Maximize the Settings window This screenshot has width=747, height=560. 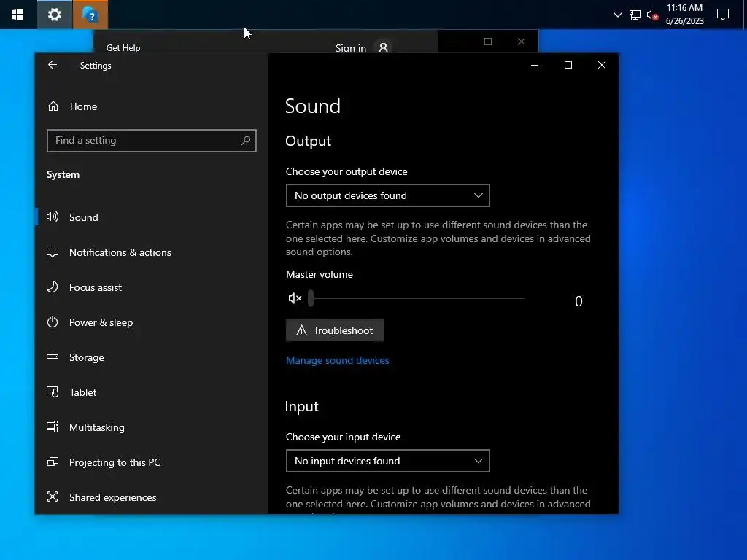[568, 65]
